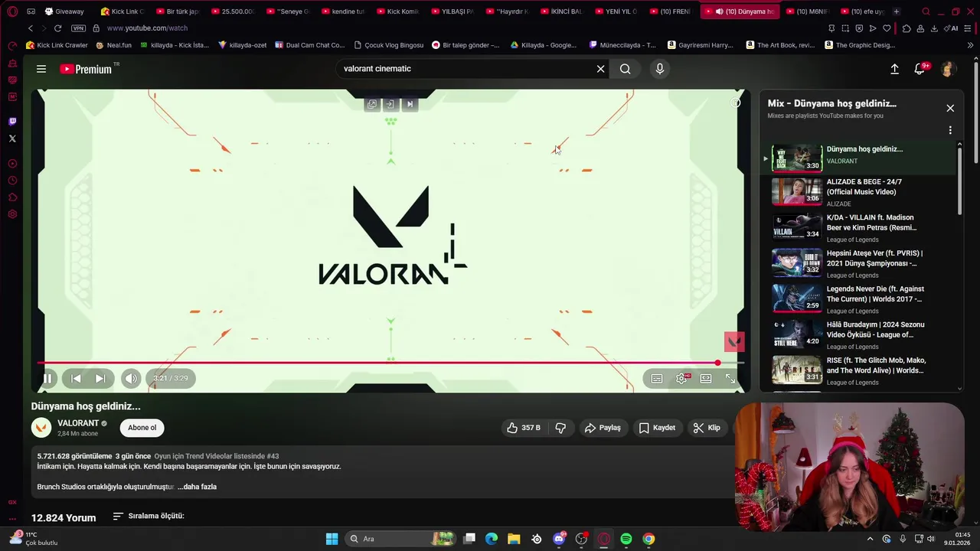Open the Kick Link Crawler bookmark

tap(57, 45)
